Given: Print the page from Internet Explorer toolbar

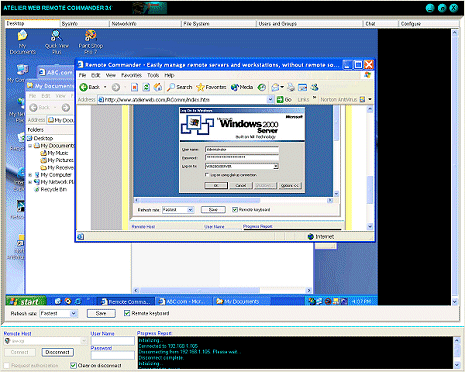Looking at the screenshot, I should [x=291, y=87].
